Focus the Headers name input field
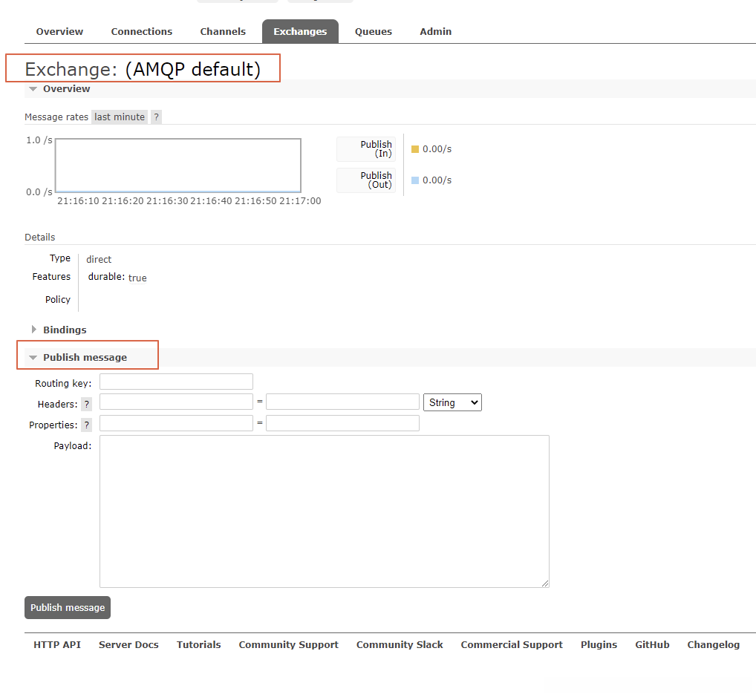 pyautogui.click(x=176, y=402)
